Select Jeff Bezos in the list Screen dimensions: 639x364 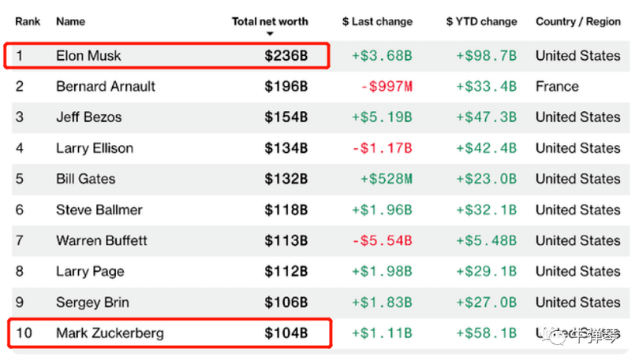(x=88, y=117)
